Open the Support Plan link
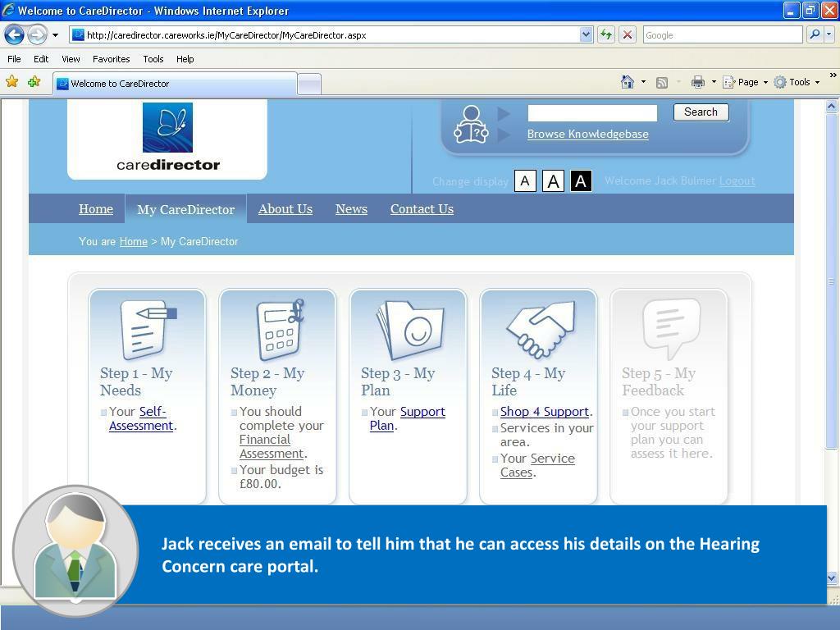840x630 pixels. point(408,418)
